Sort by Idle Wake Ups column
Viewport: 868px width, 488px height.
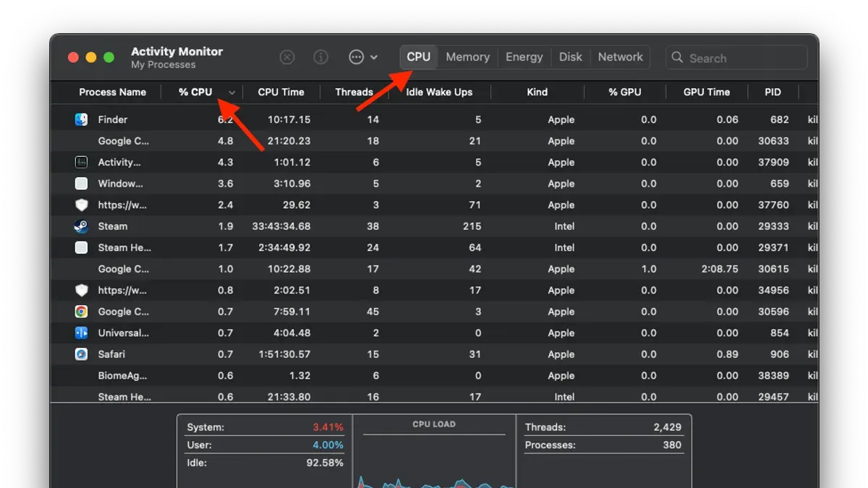pyautogui.click(x=439, y=92)
